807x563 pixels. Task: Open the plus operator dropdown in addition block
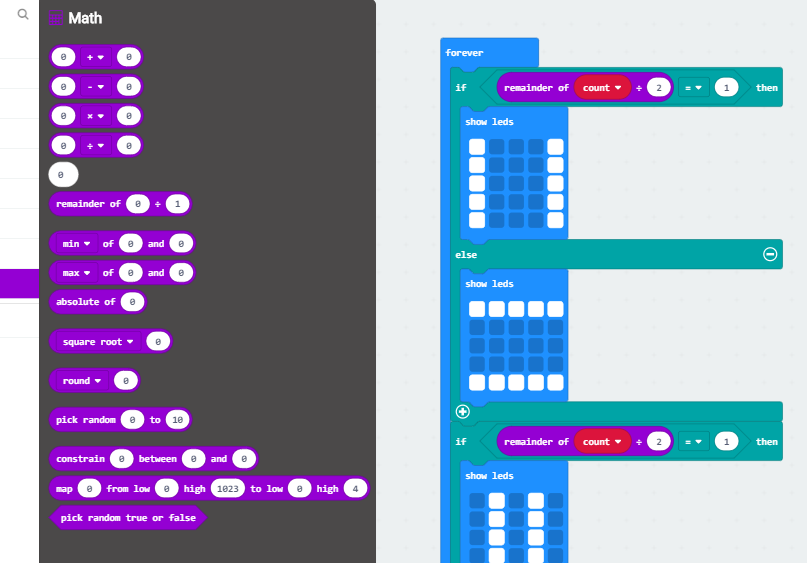click(x=95, y=57)
